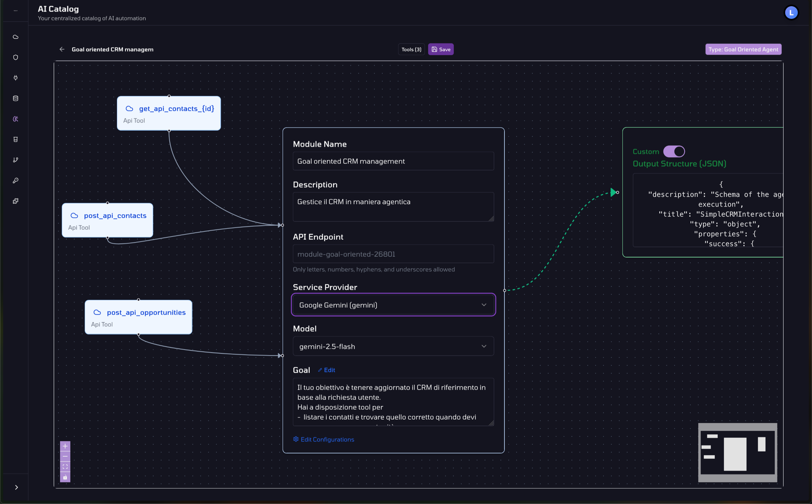812x504 pixels.
Task: Save the agent module
Action: tap(441, 49)
